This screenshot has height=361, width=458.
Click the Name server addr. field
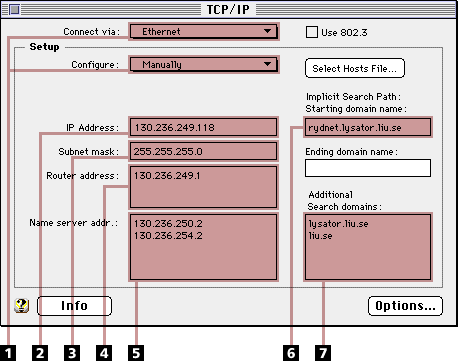point(203,247)
